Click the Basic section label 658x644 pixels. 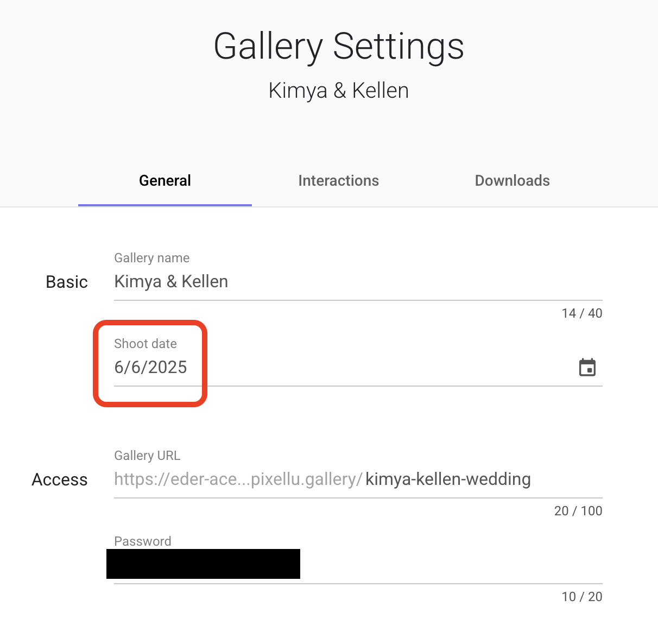point(67,282)
